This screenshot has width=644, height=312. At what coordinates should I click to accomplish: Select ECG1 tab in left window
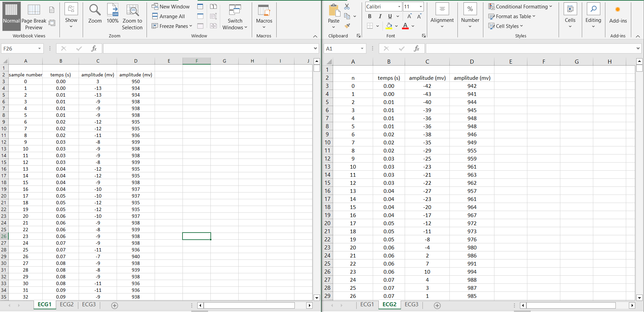click(x=44, y=304)
